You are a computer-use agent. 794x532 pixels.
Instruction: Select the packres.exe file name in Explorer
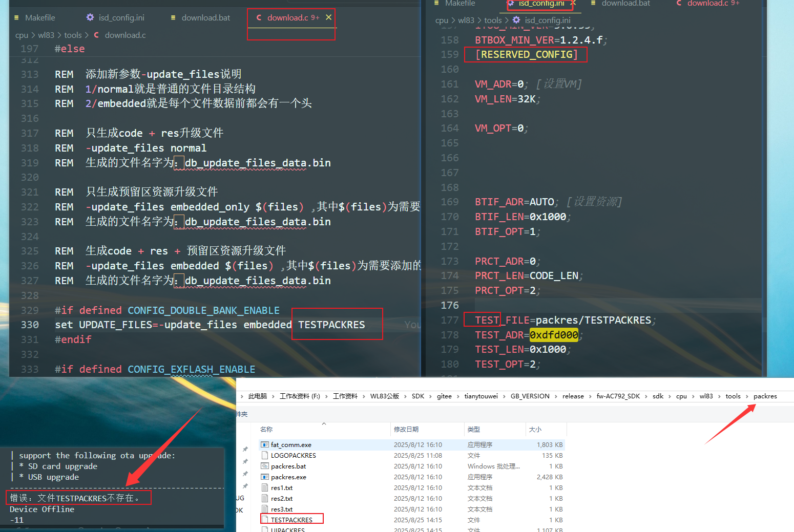288,477
